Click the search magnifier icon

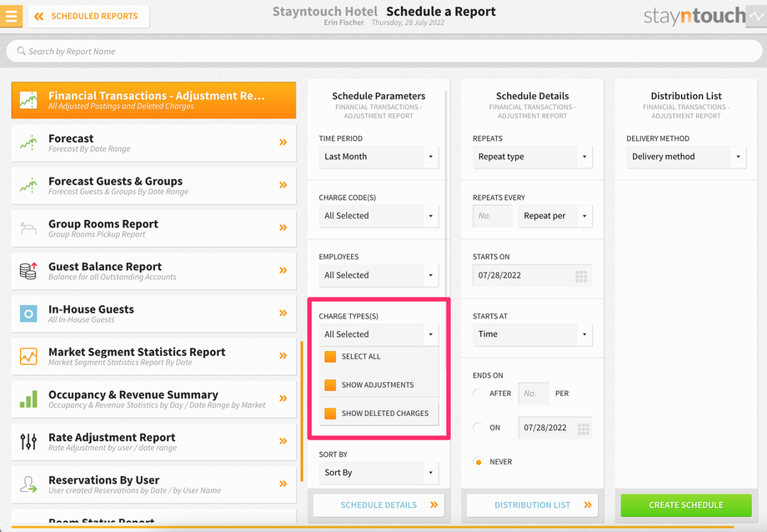point(21,51)
